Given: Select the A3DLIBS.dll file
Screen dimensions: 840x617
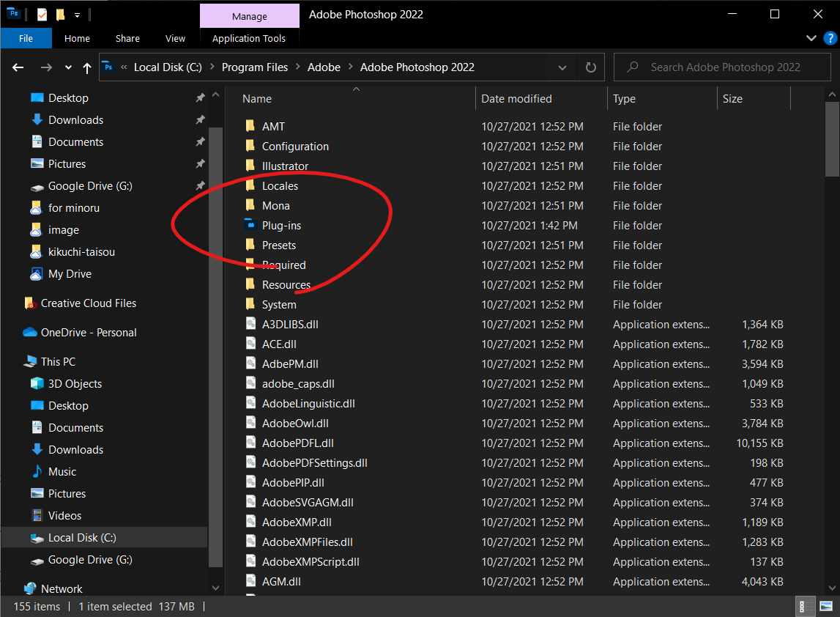Looking at the screenshot, I should [x=290, y=325].
